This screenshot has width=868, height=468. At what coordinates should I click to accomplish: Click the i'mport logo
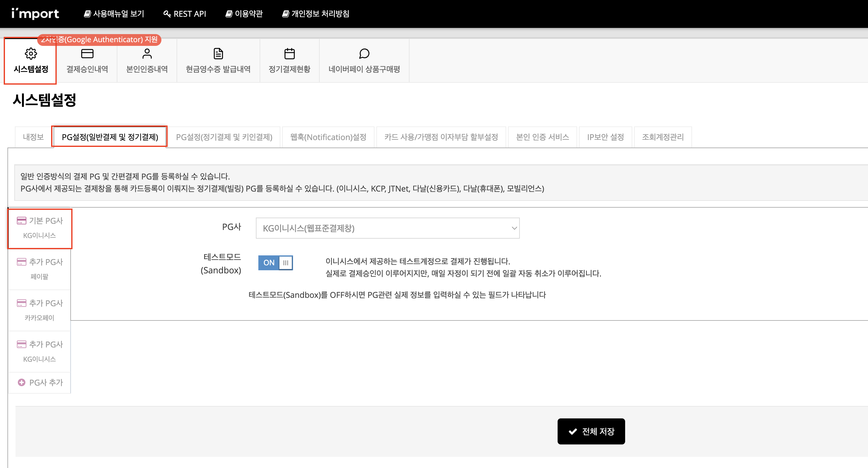(x=35, y=14)
